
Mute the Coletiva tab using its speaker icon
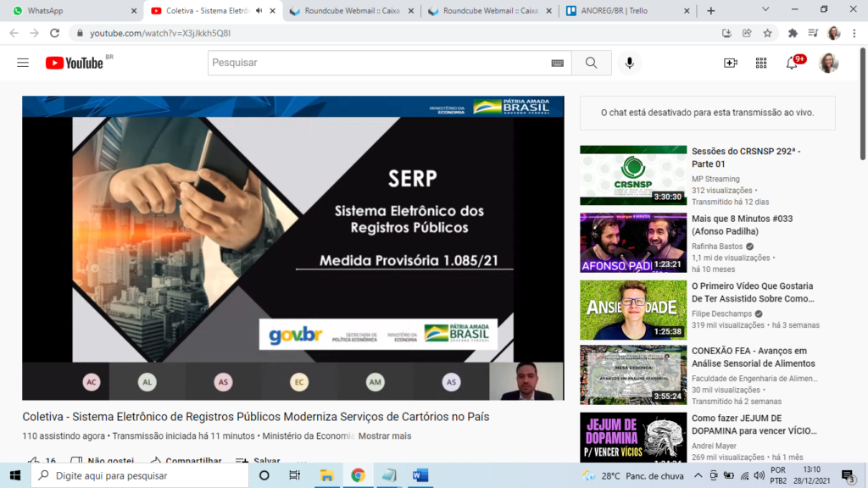(x=259, y=11)
